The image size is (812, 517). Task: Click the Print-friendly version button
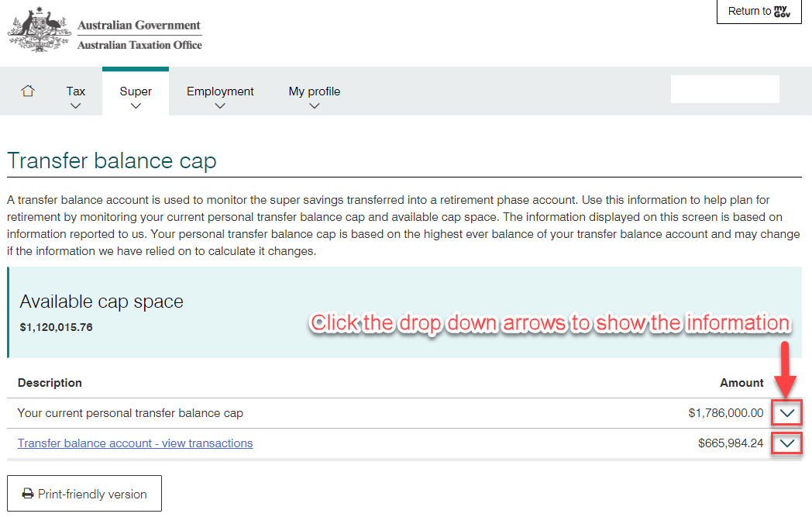(84, 493)
